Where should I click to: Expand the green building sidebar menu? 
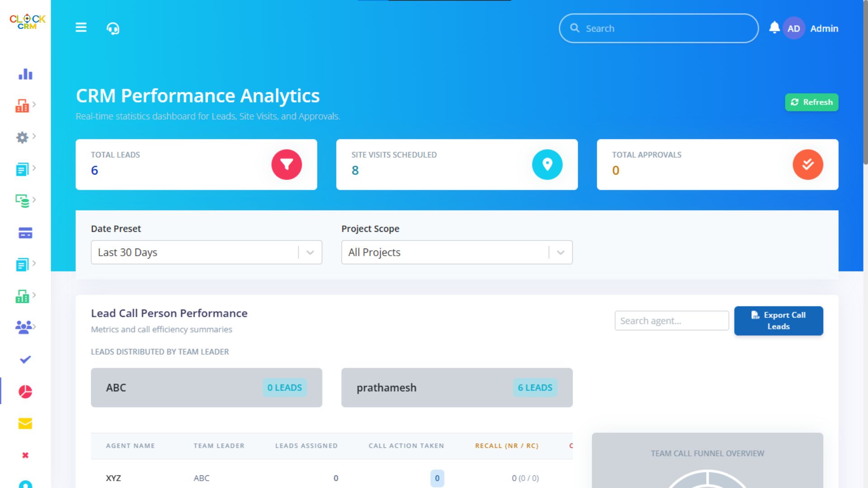(25, 296)
